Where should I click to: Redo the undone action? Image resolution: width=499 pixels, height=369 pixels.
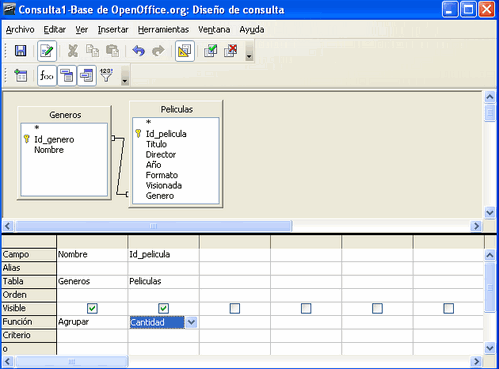(158, 51)
